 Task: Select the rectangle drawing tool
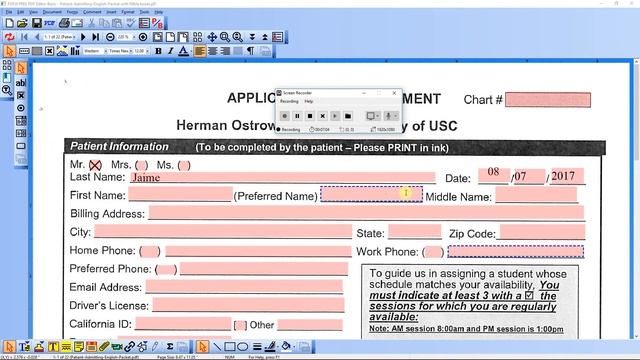pyautogui.click(x=230, y=347)
